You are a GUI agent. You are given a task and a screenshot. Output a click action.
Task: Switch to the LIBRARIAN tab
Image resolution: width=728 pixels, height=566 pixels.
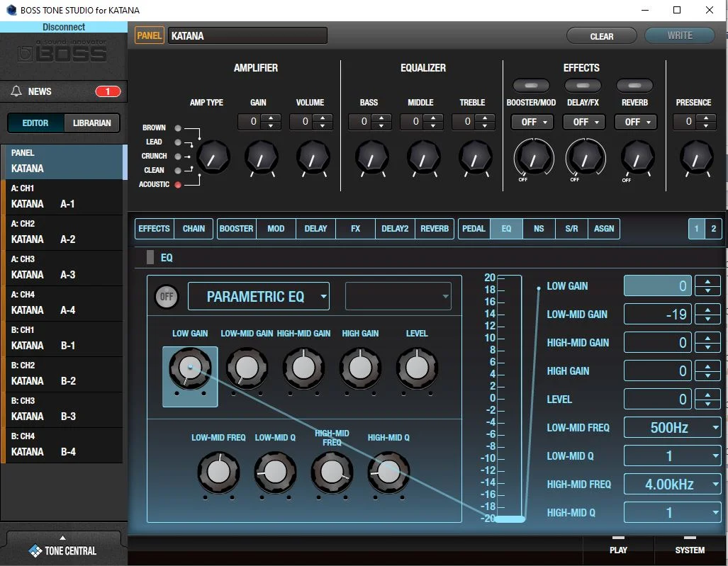point(92,123)
